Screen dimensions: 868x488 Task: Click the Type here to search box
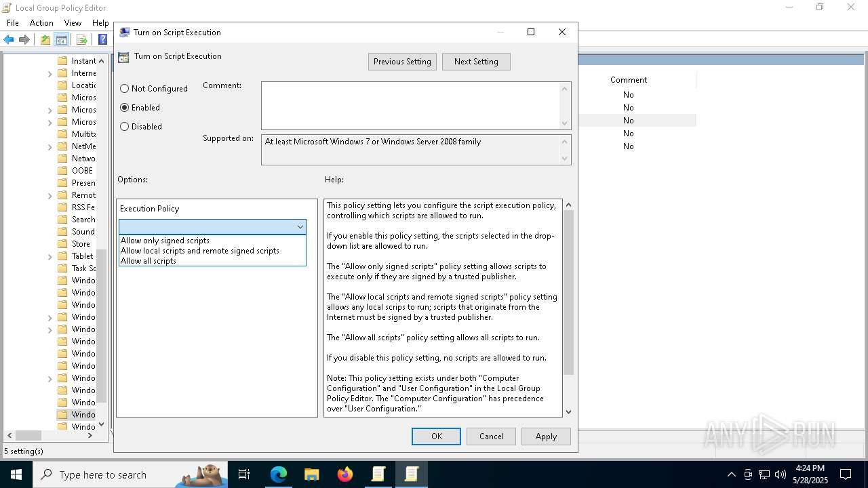[130, 474]
